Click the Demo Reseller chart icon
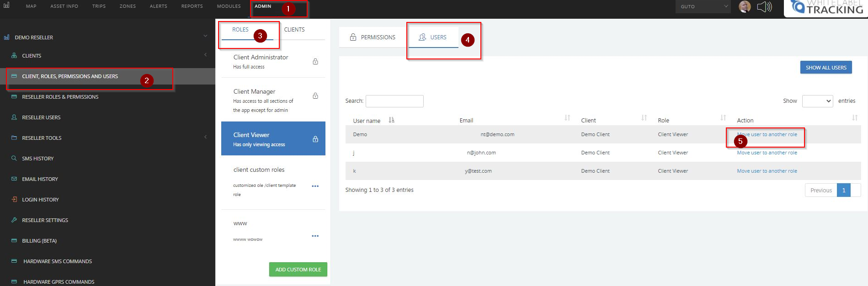Viewport: 868px width, 286px height. click(6, 37)
